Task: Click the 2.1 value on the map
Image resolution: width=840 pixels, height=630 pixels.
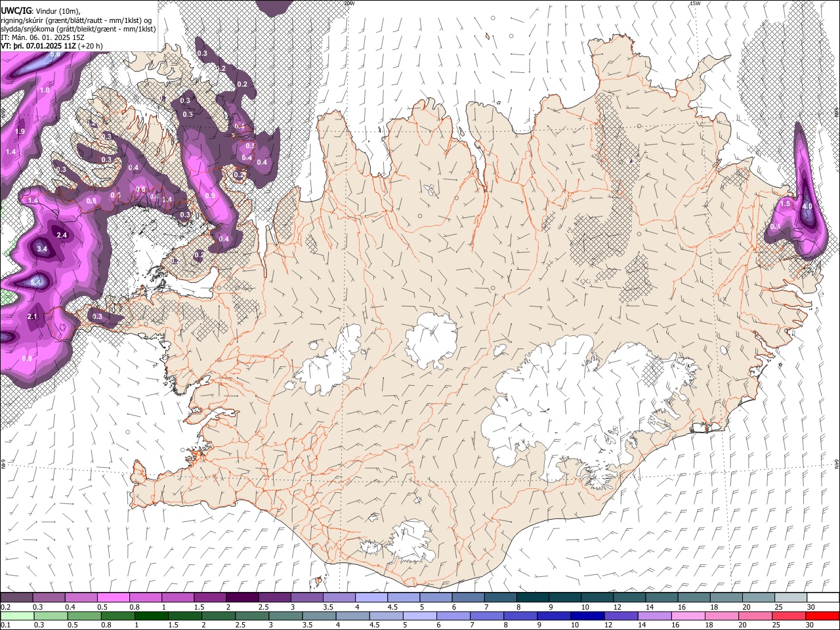Action: (x=33, y=317)
